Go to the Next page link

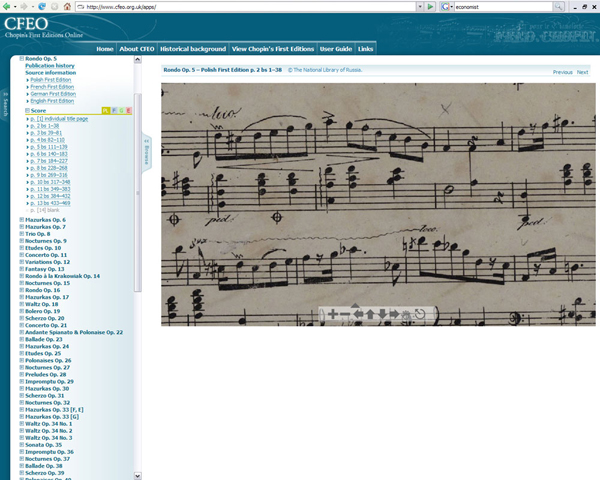[x=582, y=72]
